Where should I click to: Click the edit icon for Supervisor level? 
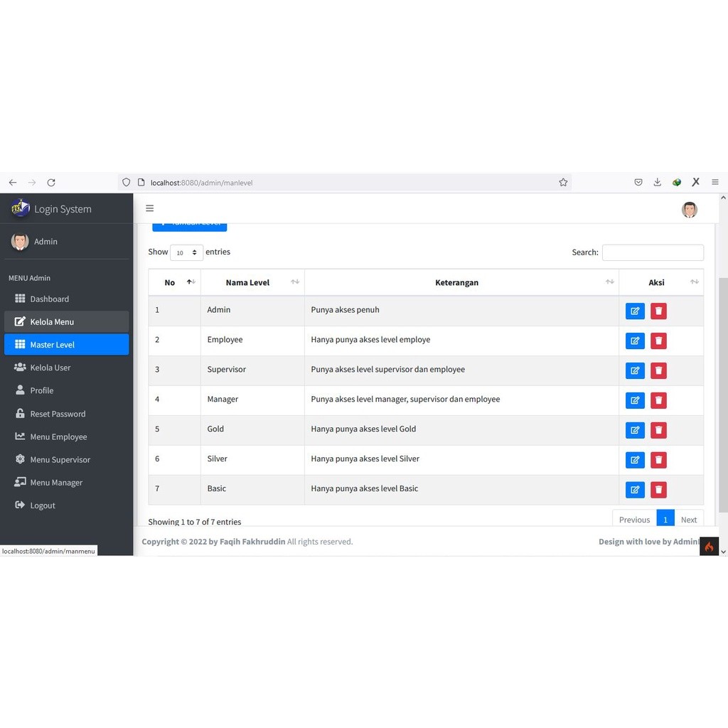pyautogui.click(x=635, y=370)
